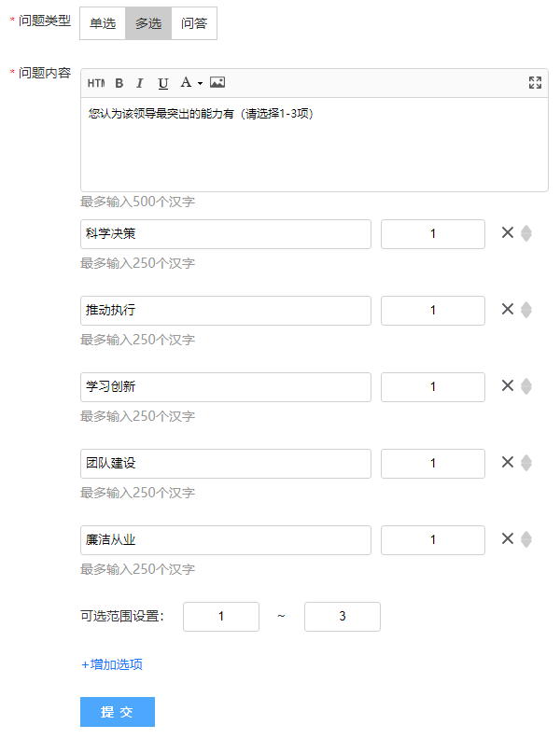Choose 多选 question type
The width and height of the screenshot is (560, 739).
pyautogui.click(x=148, y=23)
